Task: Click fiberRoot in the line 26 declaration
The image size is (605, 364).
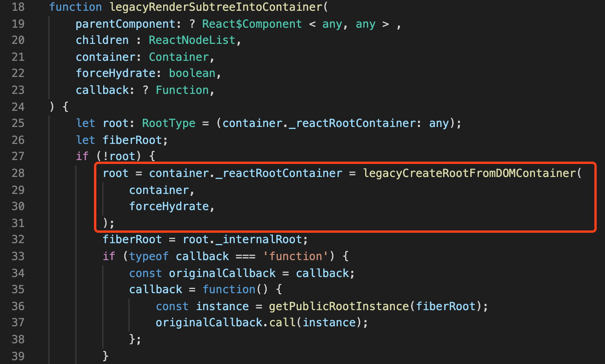Action: [132, 140]
